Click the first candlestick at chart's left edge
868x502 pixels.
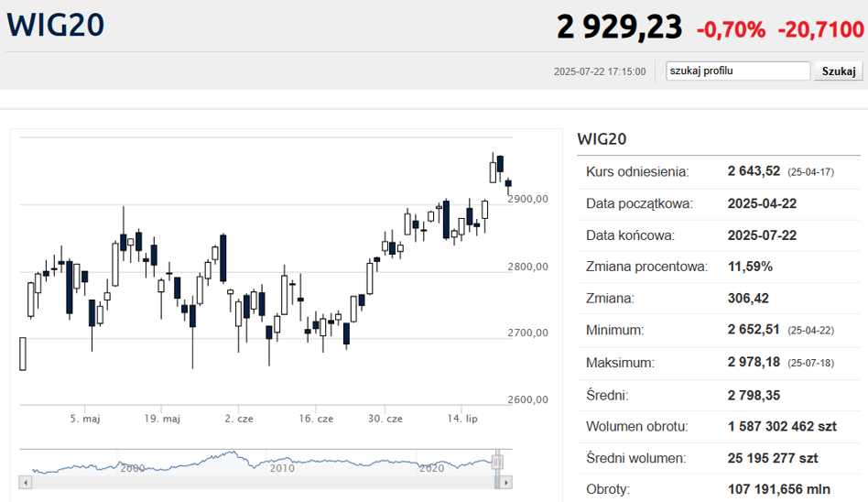pos(23,354)
